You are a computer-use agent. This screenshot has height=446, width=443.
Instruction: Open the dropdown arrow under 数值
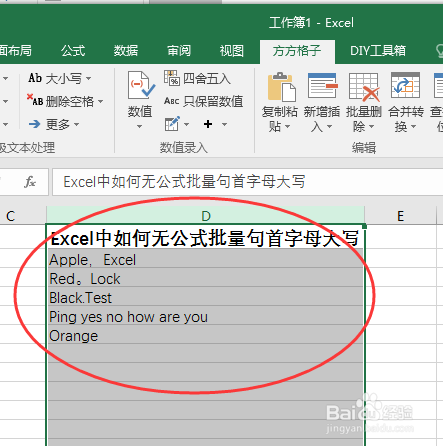(x=140, y=127)
